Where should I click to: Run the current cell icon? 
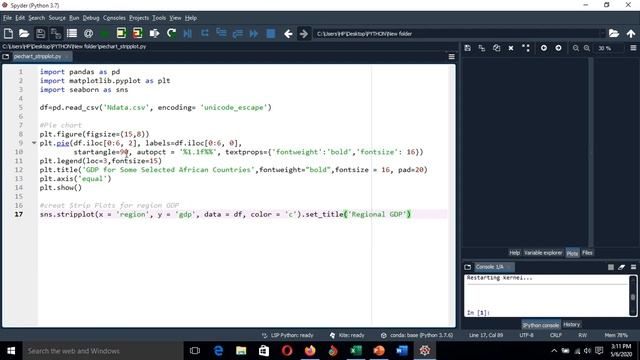point(121,33)
